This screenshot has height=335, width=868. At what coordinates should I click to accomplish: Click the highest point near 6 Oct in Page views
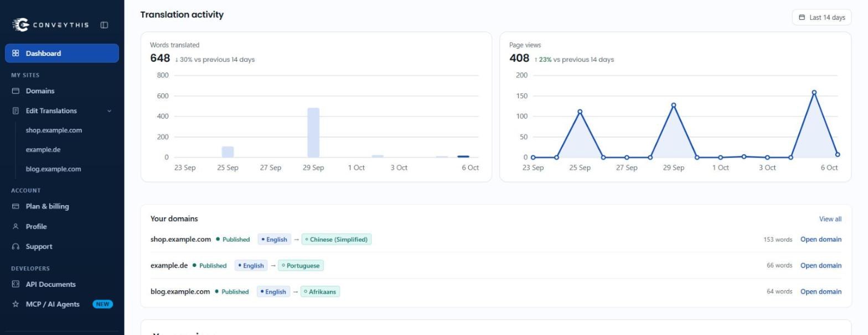point(814,92)
